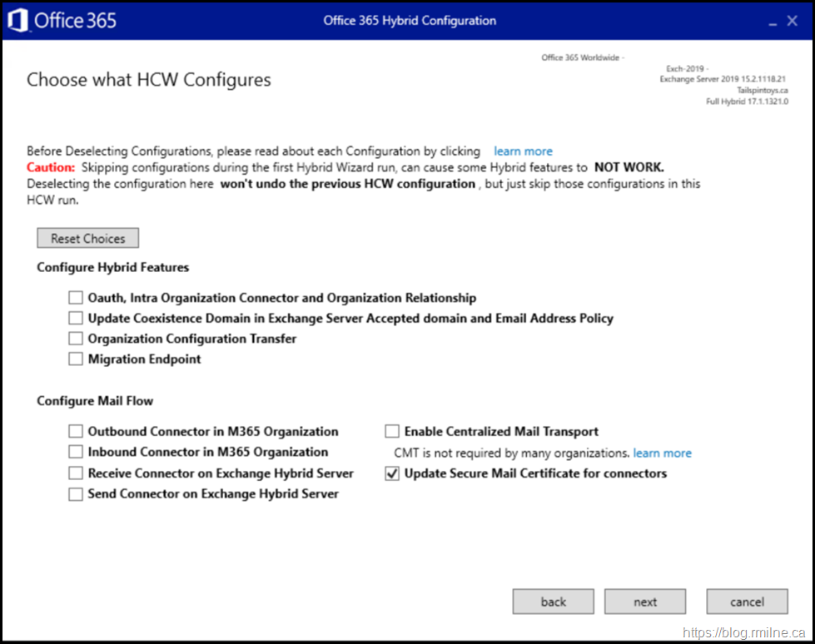Cancel the hybrid configuration wizard
815x644 pixels.
(747, 602)
